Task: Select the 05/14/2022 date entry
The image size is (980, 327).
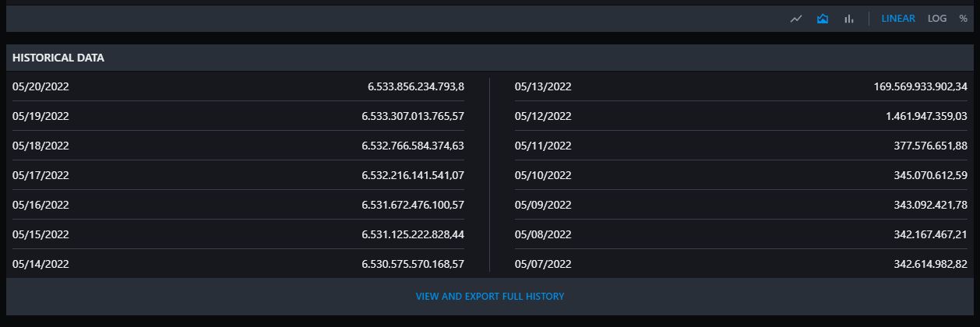Action: pos(41,264)
